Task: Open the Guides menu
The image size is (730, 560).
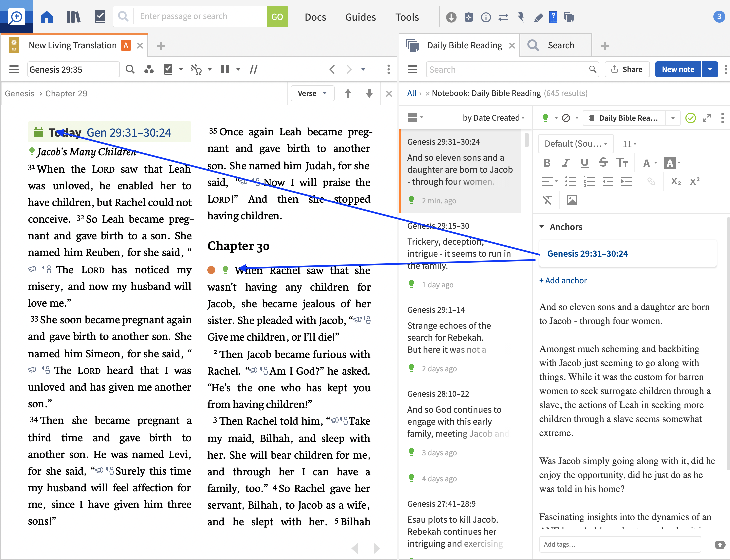Action: pyautogui.click(x=360, y=17)
